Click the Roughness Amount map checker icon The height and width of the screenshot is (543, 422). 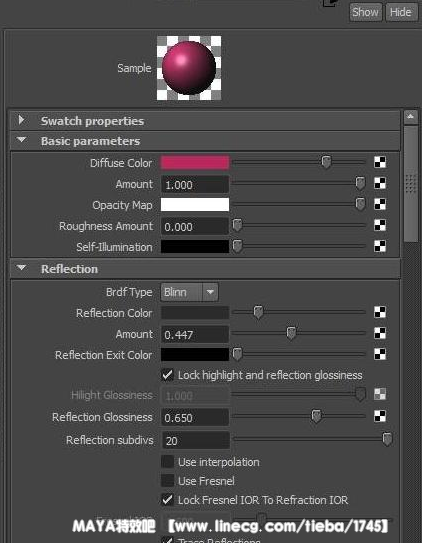[x=380, y=225]
